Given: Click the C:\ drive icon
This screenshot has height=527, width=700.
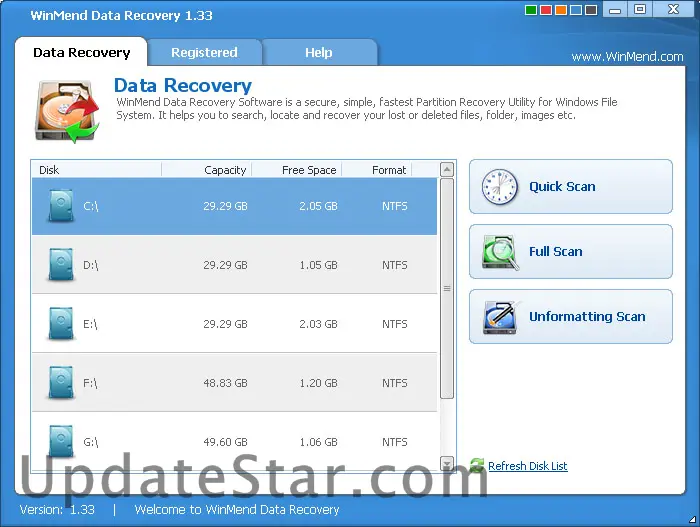Looking at the screenshot, I should tap(61, 206).
